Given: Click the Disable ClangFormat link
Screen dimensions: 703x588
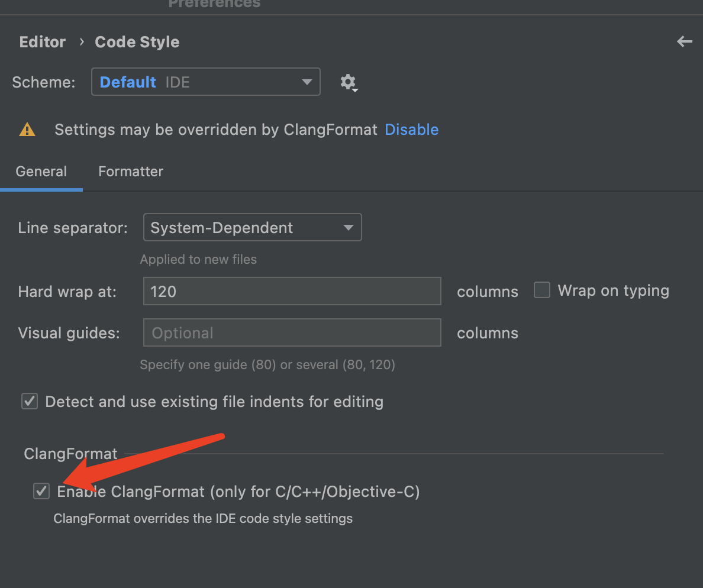Looking at the screenshot, I should tap(412, 130).
